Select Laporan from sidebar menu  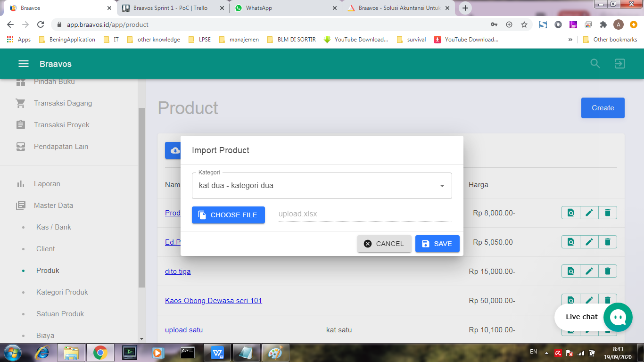click(47, 184)
